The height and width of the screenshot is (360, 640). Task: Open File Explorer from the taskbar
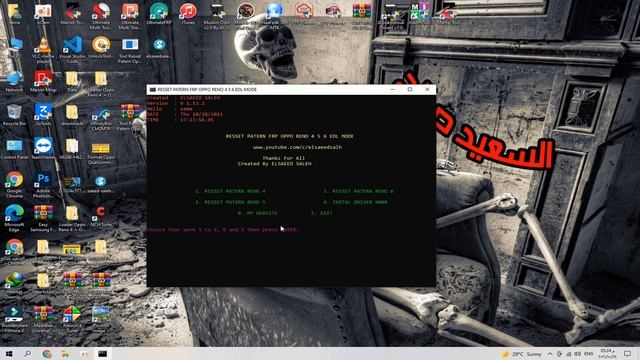point(65,353)
